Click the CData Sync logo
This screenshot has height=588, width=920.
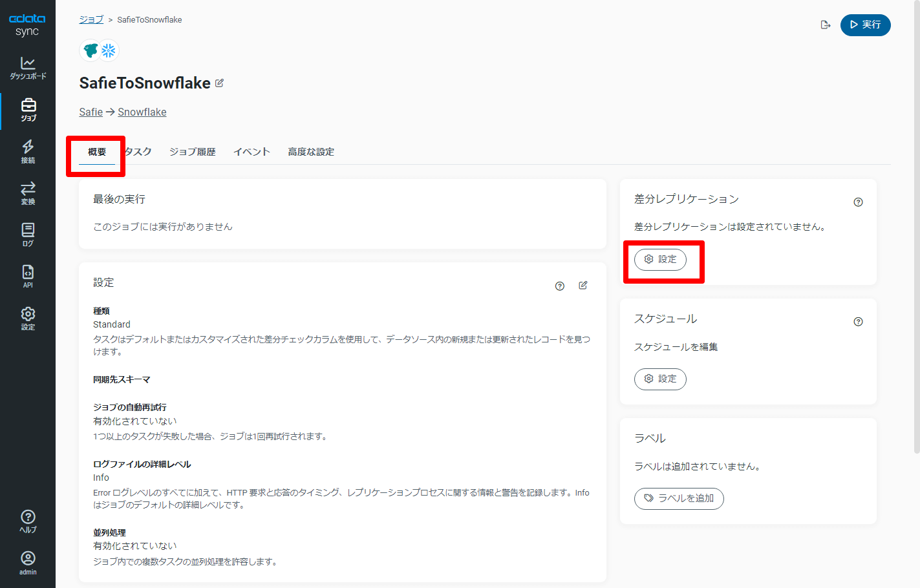pyautogui.click(x=27, y=25)
